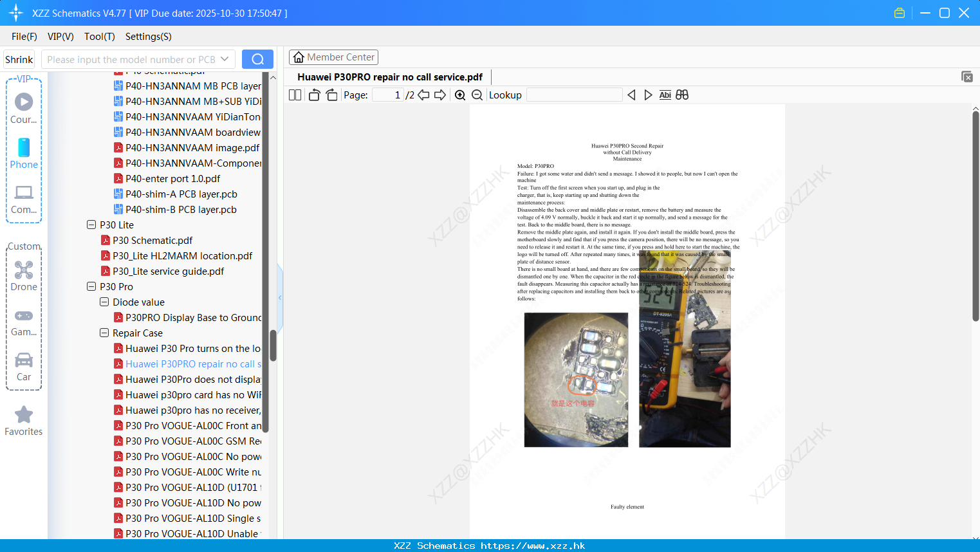This screenshot has width=980, height=552.
Task: Click the Shrink button
Action: 19,59
